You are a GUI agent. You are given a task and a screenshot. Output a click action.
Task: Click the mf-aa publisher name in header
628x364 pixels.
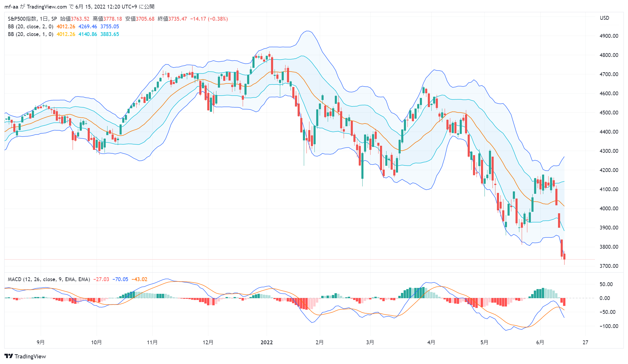12,7
